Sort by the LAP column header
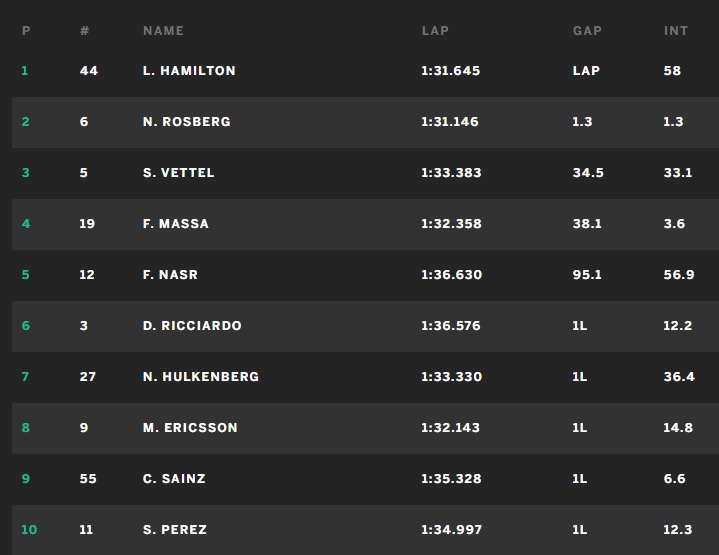 pyautogui.click(x=435, y=31)
